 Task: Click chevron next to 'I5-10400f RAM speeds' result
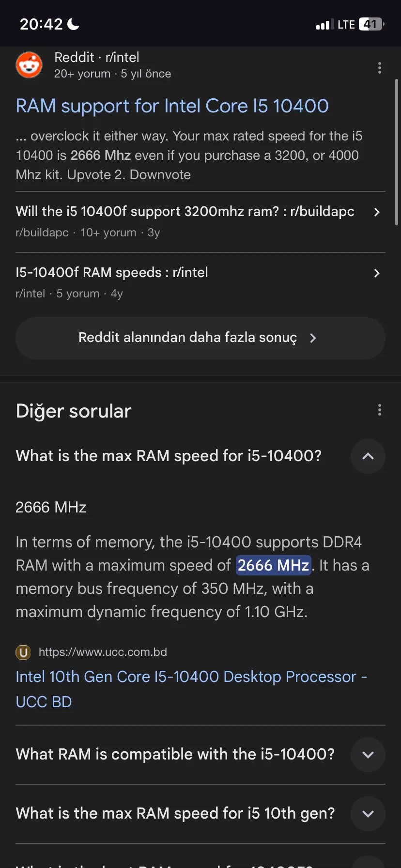(x=377, y=273)
